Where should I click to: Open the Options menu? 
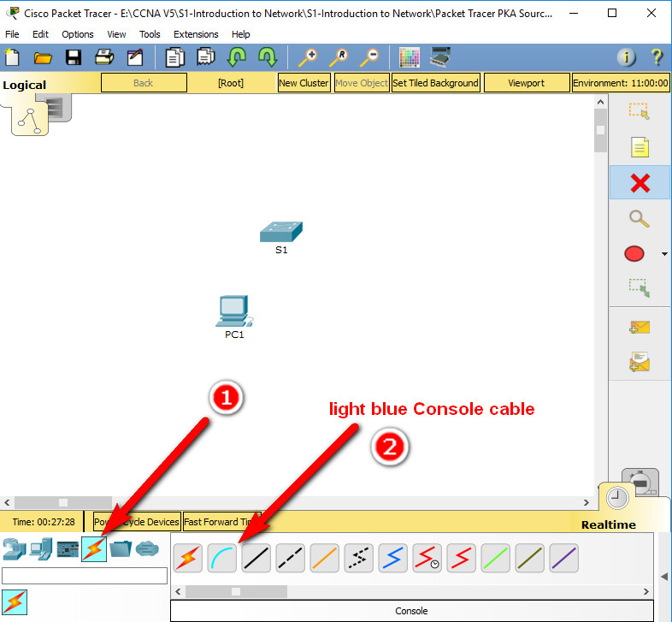[x=78, y=34]
